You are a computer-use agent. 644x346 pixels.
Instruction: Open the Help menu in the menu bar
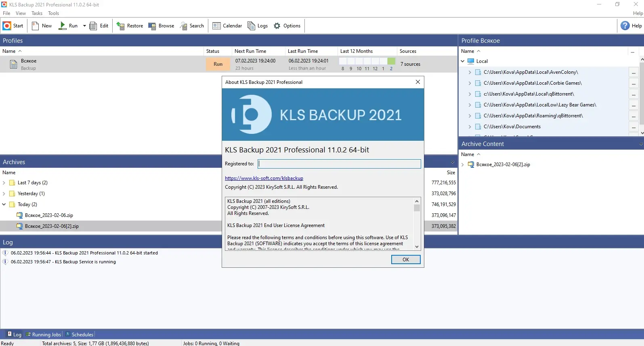638,13
